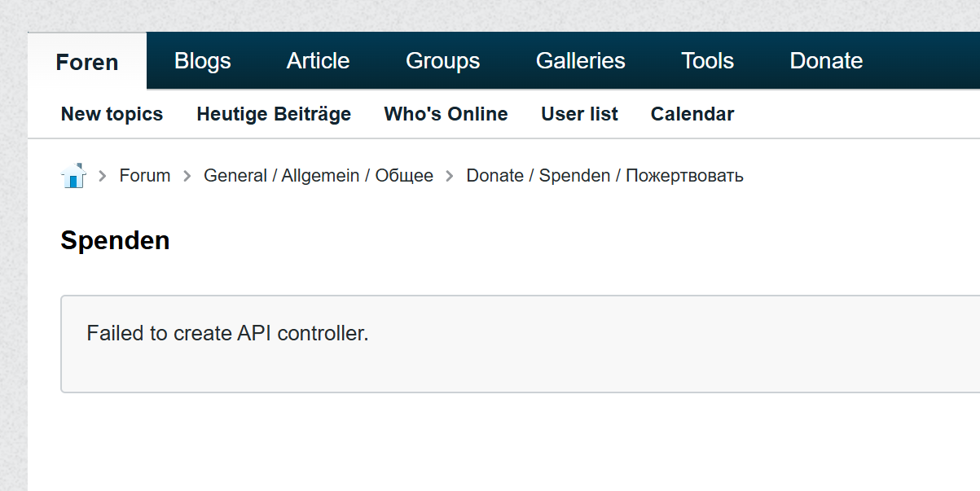980x491 pixels.
Task: Show Who's Online page
Action: click(x=446, y=114)
